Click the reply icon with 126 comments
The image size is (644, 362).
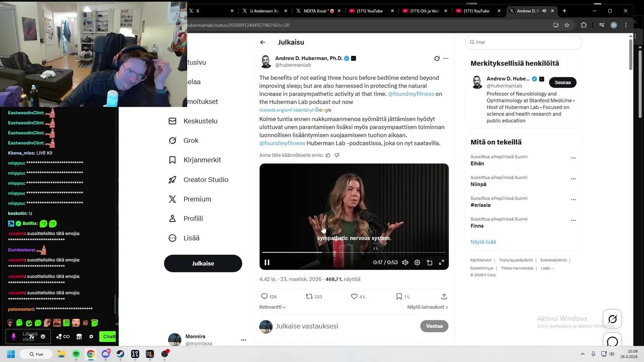click(265, 297)
